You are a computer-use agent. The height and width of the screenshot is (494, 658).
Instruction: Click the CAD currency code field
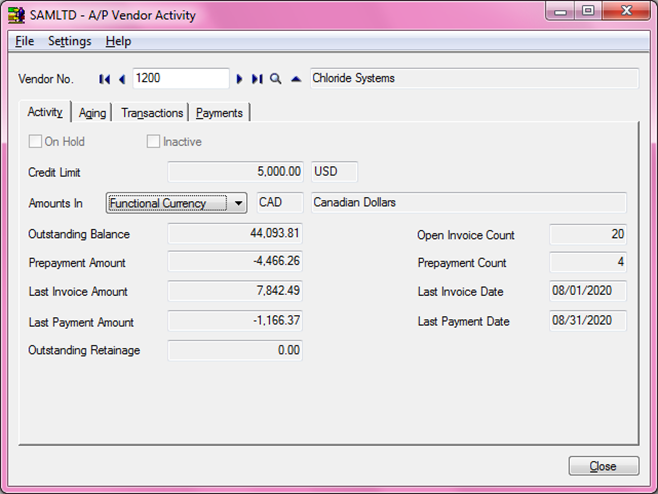click(x=280, y=203)
